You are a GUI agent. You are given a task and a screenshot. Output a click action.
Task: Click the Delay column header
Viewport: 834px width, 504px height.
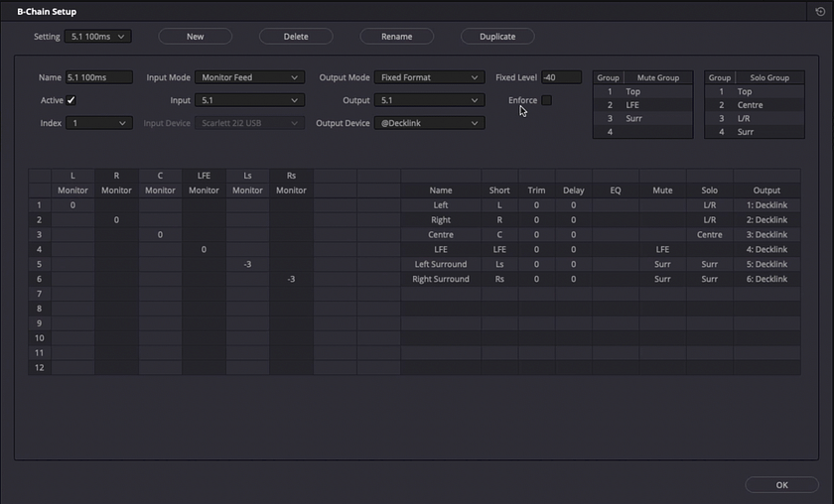(x=574, y=190)
